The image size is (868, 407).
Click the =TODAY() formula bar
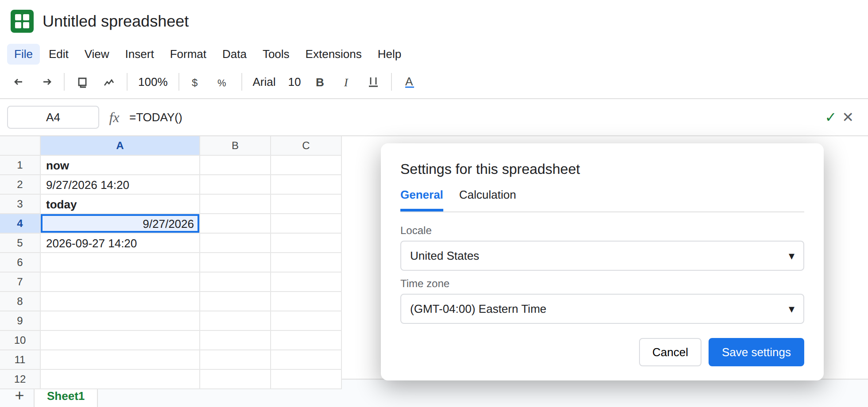155,117
